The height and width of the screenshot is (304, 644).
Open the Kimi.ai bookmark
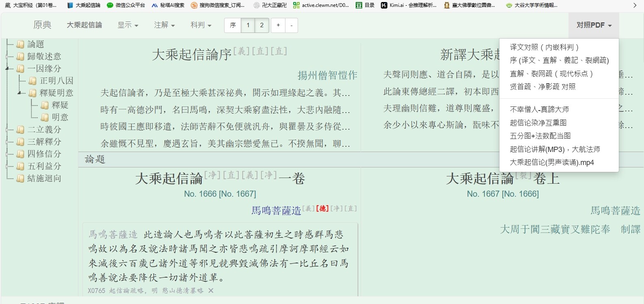click(408, 5)
